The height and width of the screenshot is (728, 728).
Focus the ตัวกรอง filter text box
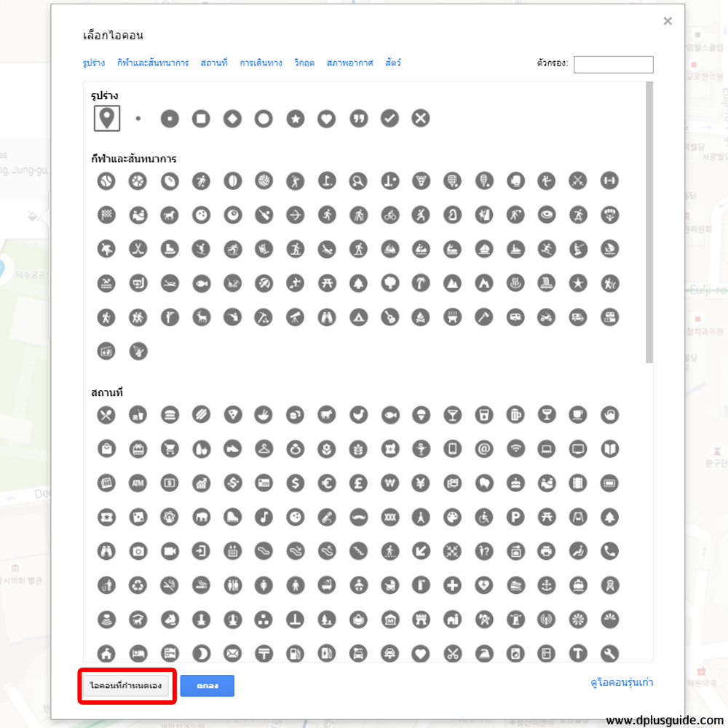[x=613, y=64]
